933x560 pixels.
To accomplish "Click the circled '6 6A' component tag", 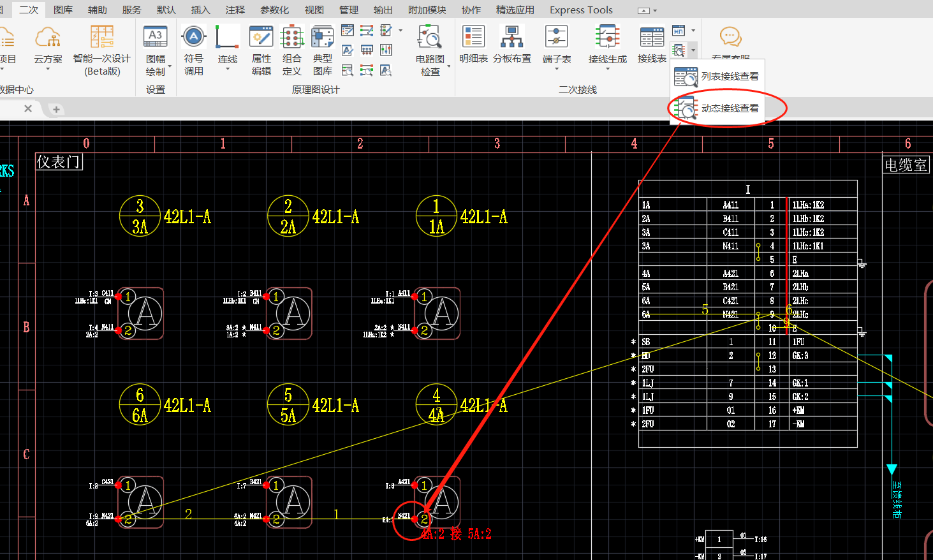I will pyautogui.click(x=140, y=404).
